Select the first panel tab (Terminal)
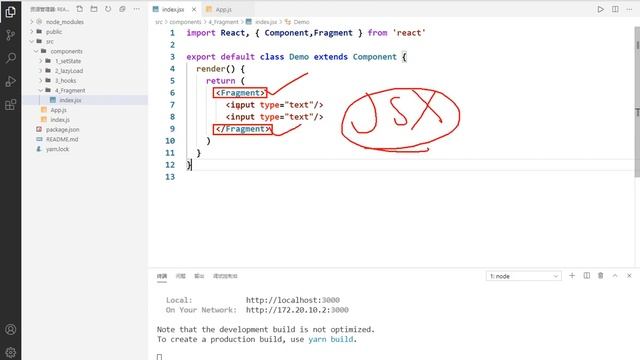640x360 pixels. [x=162, y=276]
